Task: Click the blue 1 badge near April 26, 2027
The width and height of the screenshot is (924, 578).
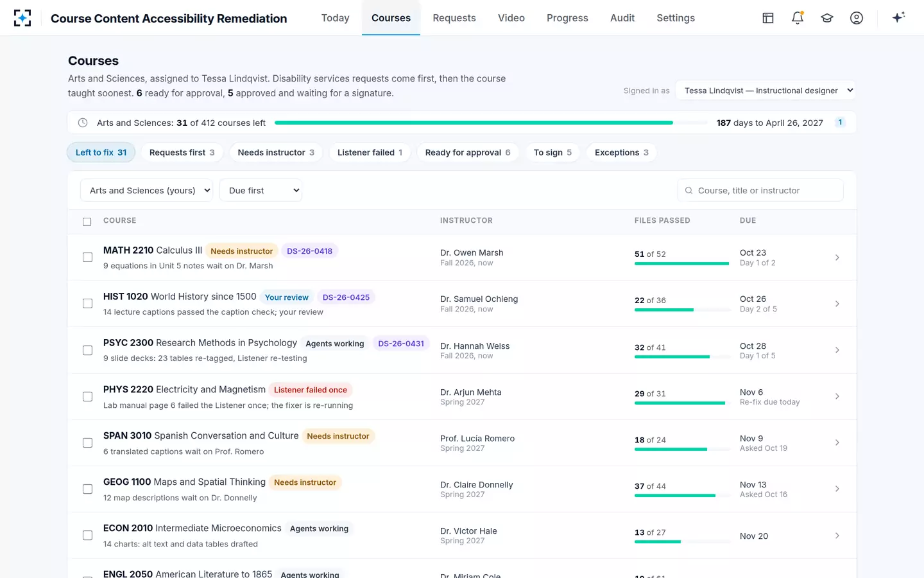Action: coord(840,123)
